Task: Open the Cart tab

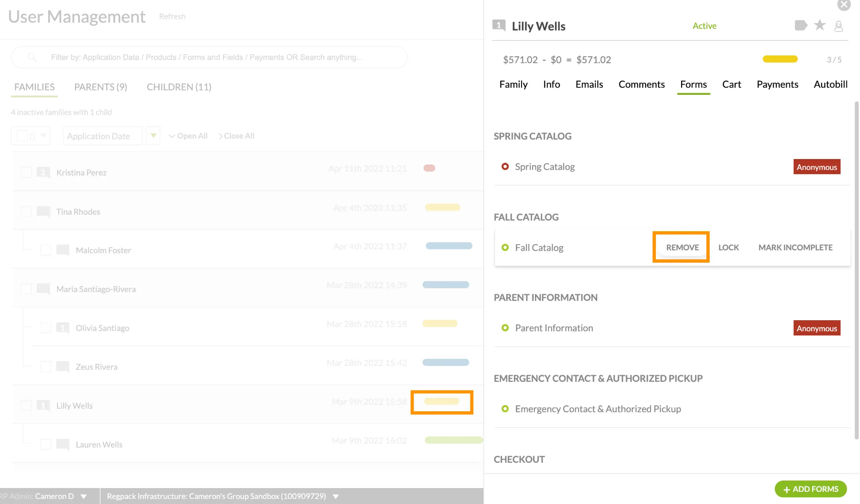Action: (732, 84)
